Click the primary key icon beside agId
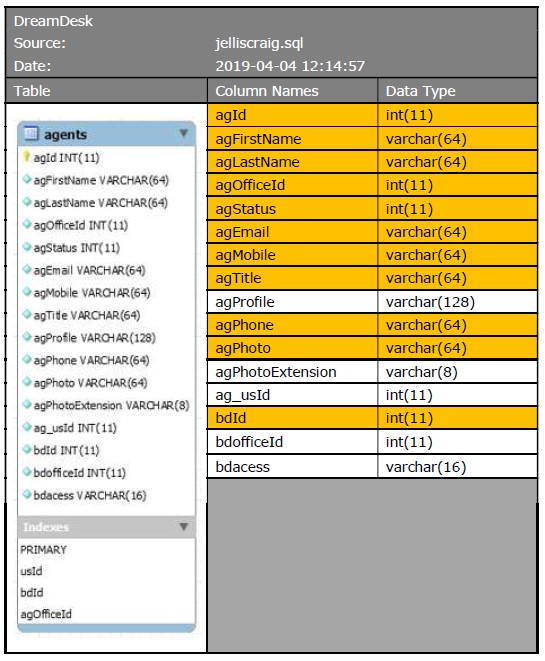Image resolution: width=545 pixels, height=661 pixels. pyautogui.click(x=27, y=157)
